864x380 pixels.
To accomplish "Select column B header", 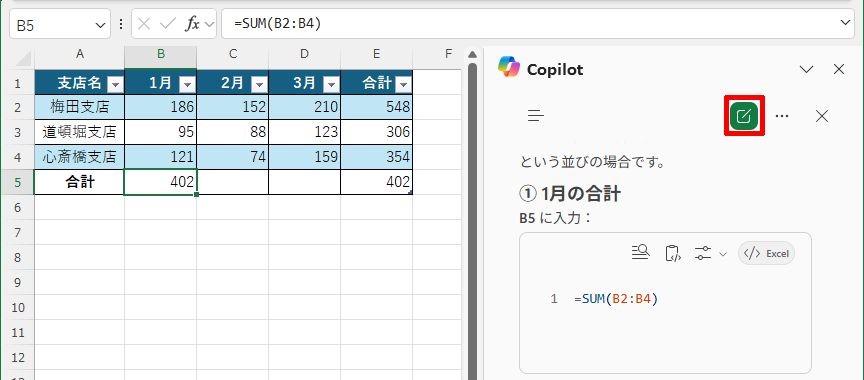I will (x=161, y=54).
